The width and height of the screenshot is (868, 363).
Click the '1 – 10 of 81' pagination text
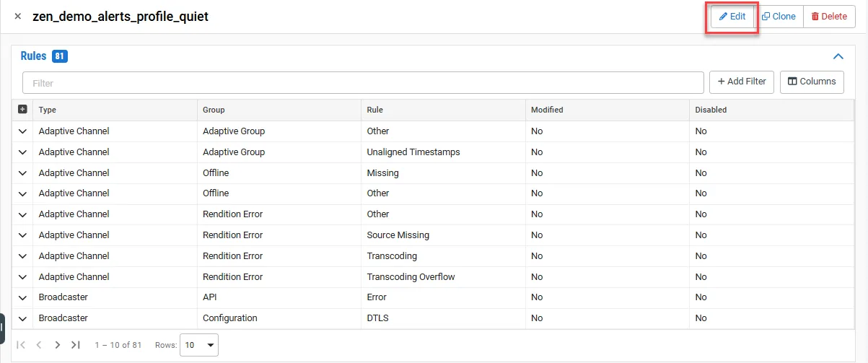tap(118, 345)
